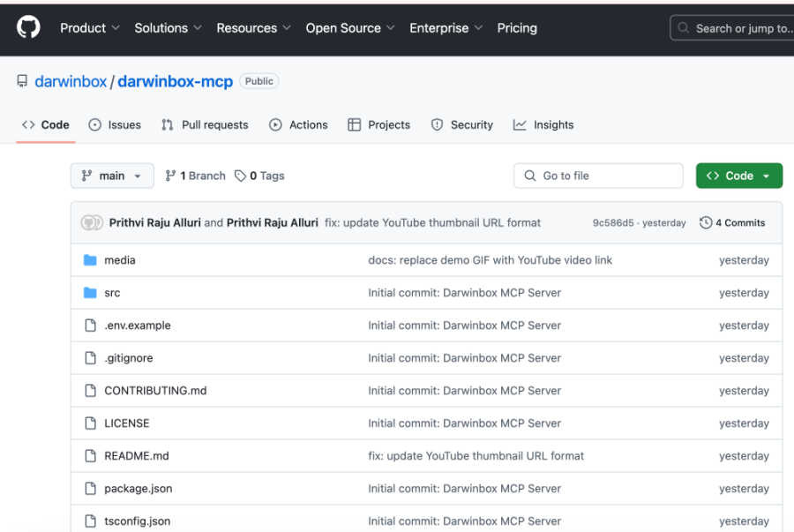Open commit hash 9c586d5
This screenshot has height=532, width=794.
pyautogui.click(x=613, y=222)
